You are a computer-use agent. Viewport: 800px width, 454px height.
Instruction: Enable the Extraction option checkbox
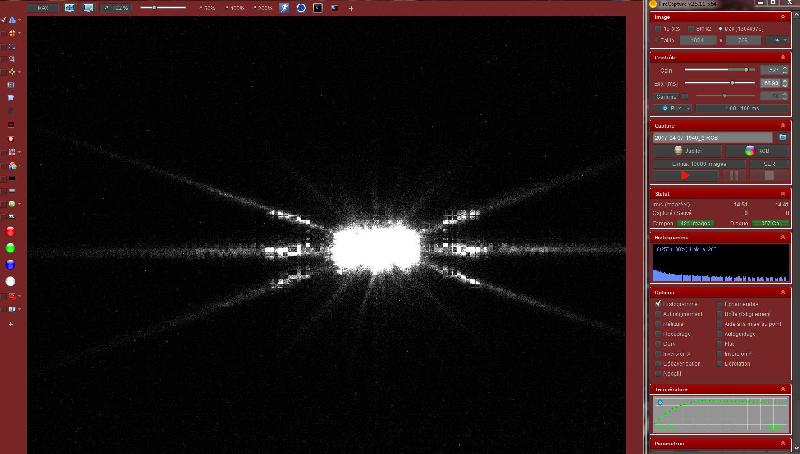click(720, 364)
